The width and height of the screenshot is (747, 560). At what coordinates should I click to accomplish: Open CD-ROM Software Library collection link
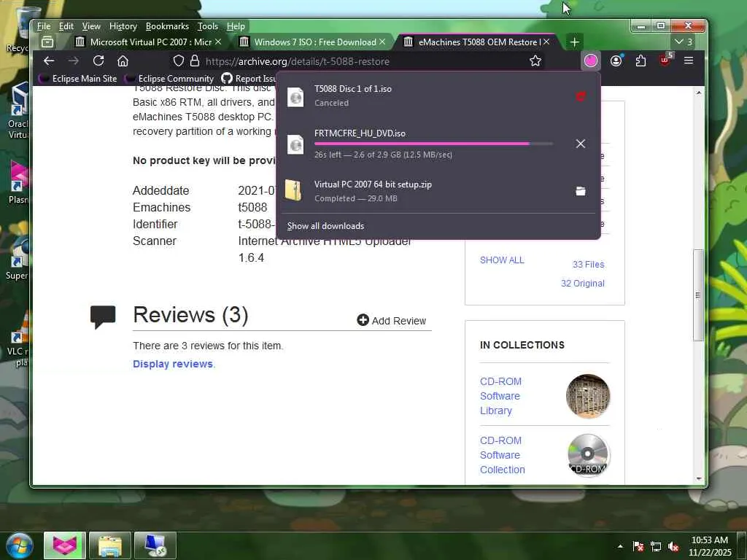click(x=500, y=396)
